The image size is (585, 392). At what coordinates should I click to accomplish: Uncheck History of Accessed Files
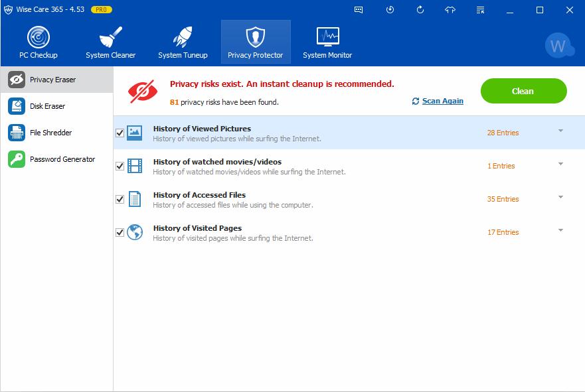coord(120,200)
